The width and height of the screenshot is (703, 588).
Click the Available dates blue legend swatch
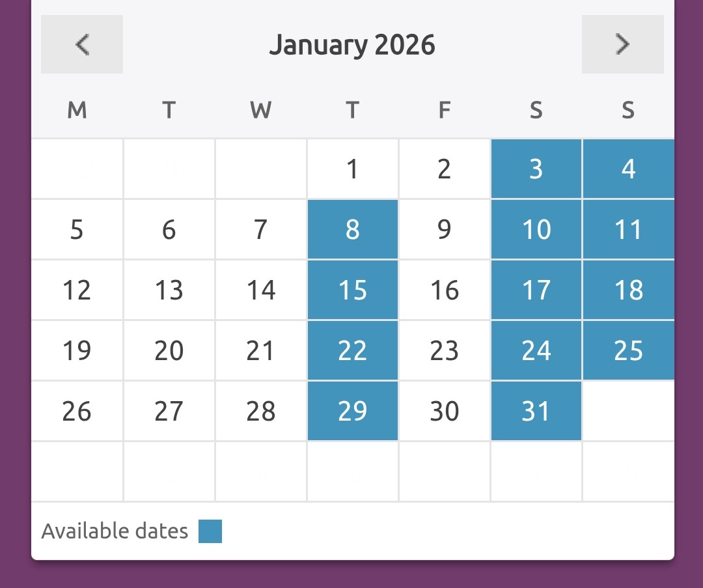pyautogui.click(x=210, y=531)
